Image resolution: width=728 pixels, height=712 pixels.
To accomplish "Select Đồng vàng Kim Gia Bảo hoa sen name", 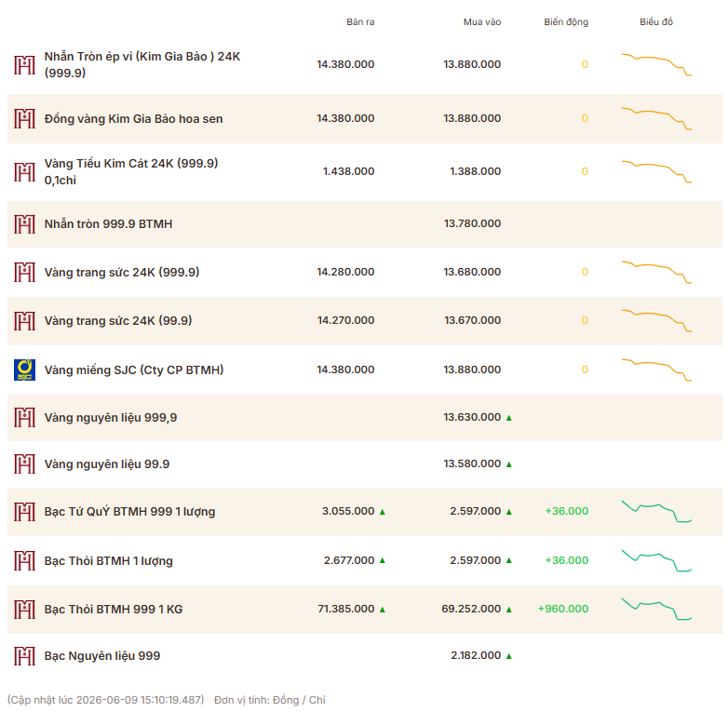I will click(x=133, y=119).
